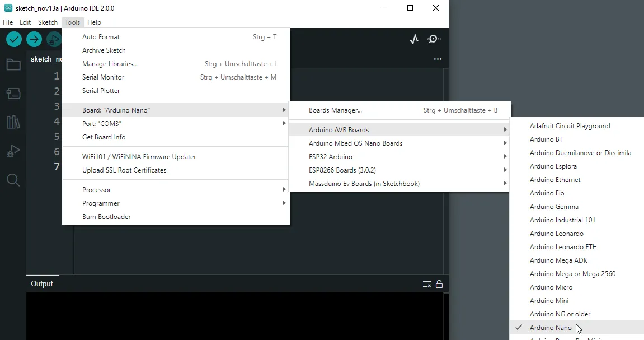Open the Boards Manager sidebar icon

click(13, 94)
